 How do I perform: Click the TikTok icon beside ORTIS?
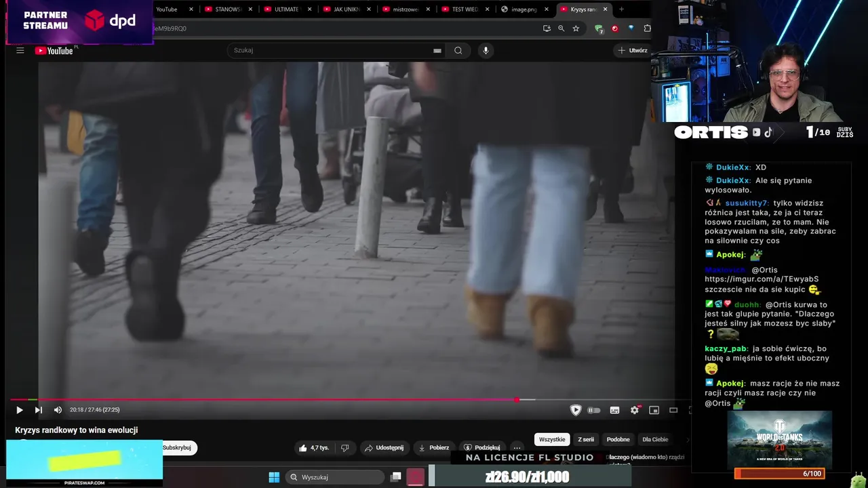pyautogui.click(x=768, y=133)
